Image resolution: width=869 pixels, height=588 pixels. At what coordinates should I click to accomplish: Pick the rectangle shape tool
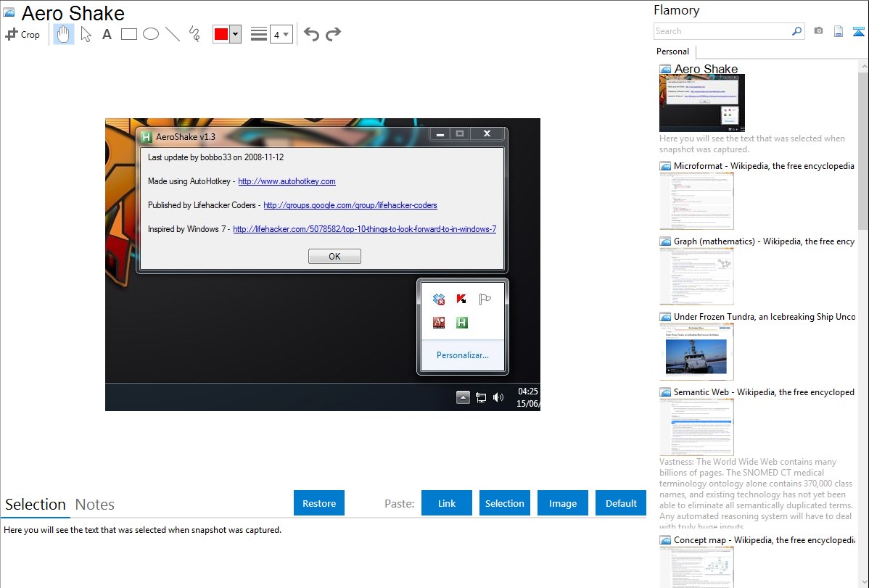pos(128,34)
